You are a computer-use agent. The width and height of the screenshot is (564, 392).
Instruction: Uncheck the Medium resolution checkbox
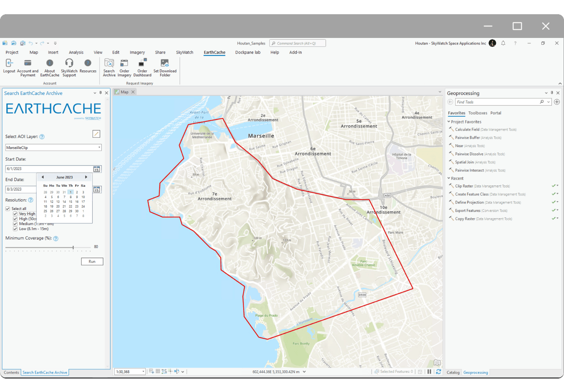coord(15,224)
